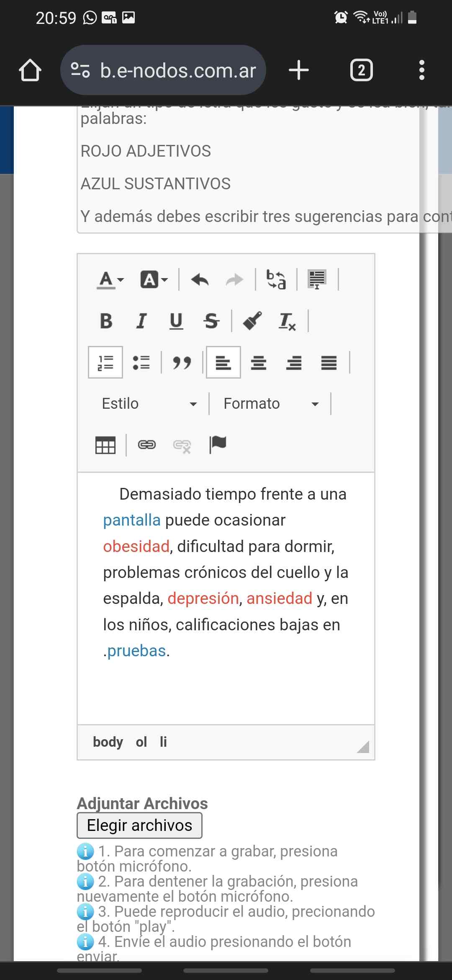
Task: Open the Find and Replace tool
Action: (276, 279)
